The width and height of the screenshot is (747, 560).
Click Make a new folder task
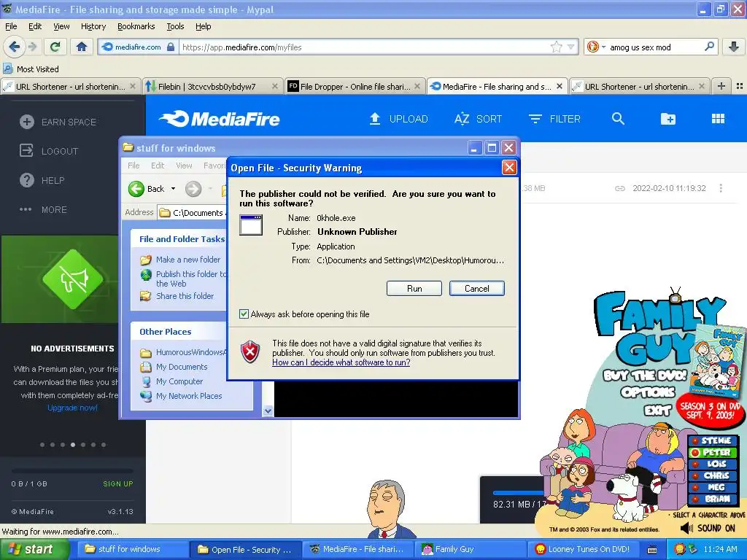(188, 260)
